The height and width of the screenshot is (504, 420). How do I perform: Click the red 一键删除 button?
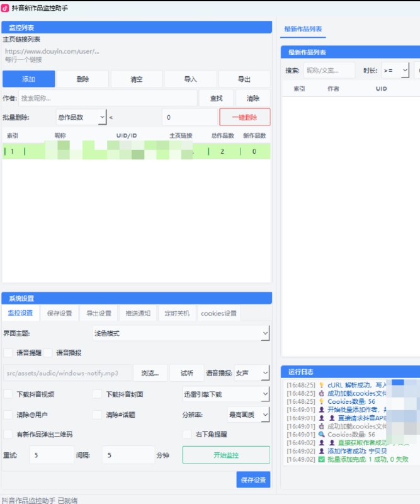[244, 117]
